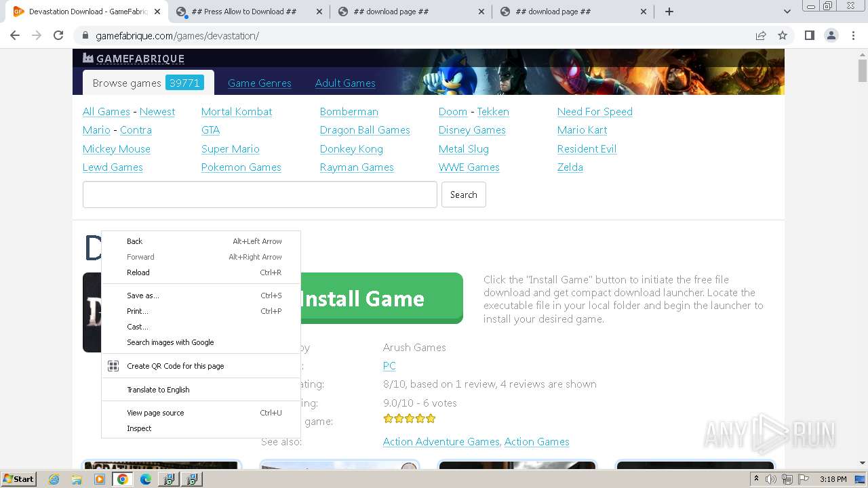This screenshot has width=868, height=488.
Task: Open Internet Explorer from the taskbar
Action: pyautogui.click(x=54, y=479)
